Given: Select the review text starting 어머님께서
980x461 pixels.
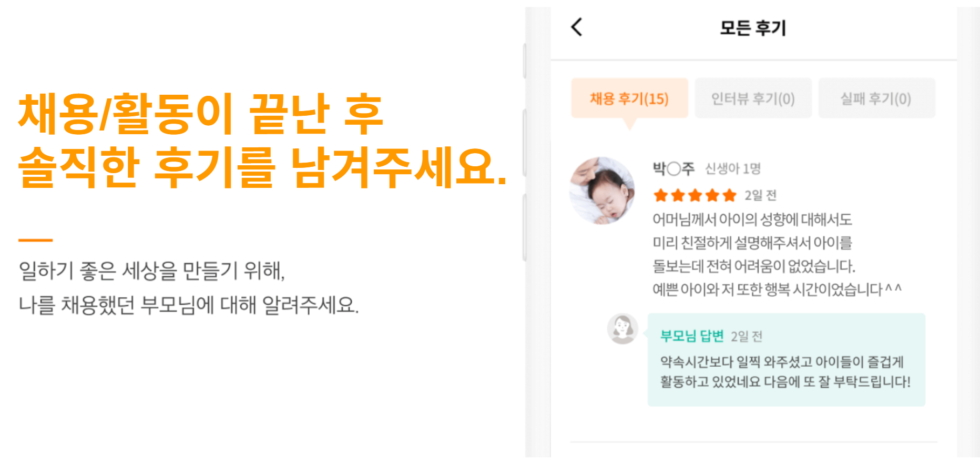Looking at the screenshot, I should 752,219.
